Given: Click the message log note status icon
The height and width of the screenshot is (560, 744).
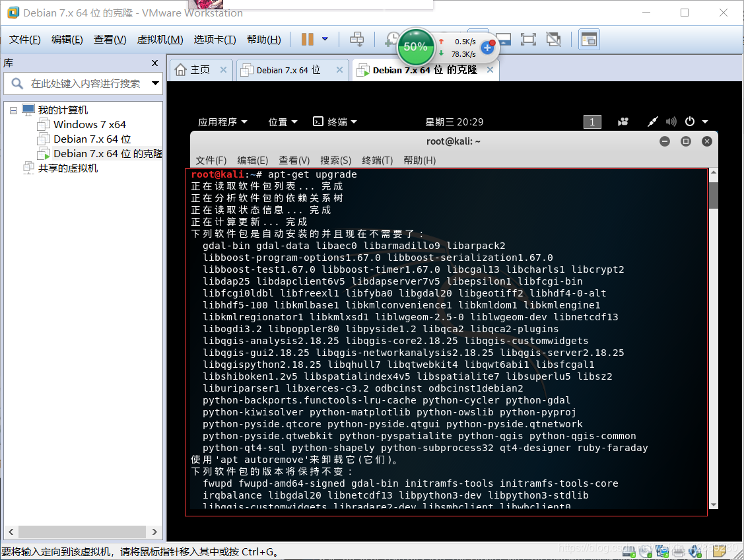Looking at the screenshot, I should tap(719, 551).
